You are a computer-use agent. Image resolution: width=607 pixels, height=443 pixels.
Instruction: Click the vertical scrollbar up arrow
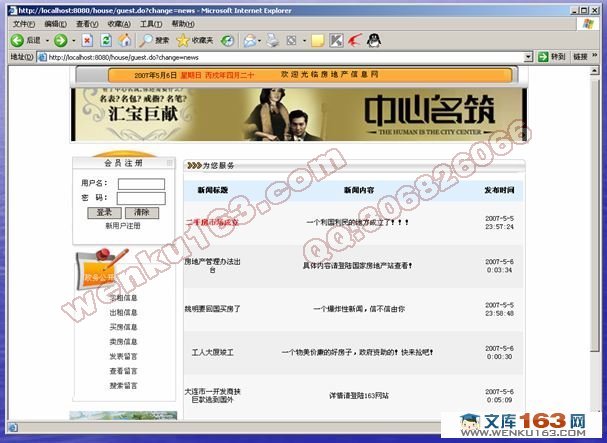[x=594, y=71]
